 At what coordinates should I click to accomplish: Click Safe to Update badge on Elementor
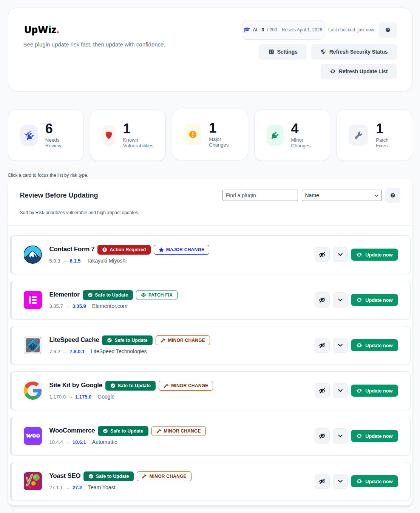[108, 295]
